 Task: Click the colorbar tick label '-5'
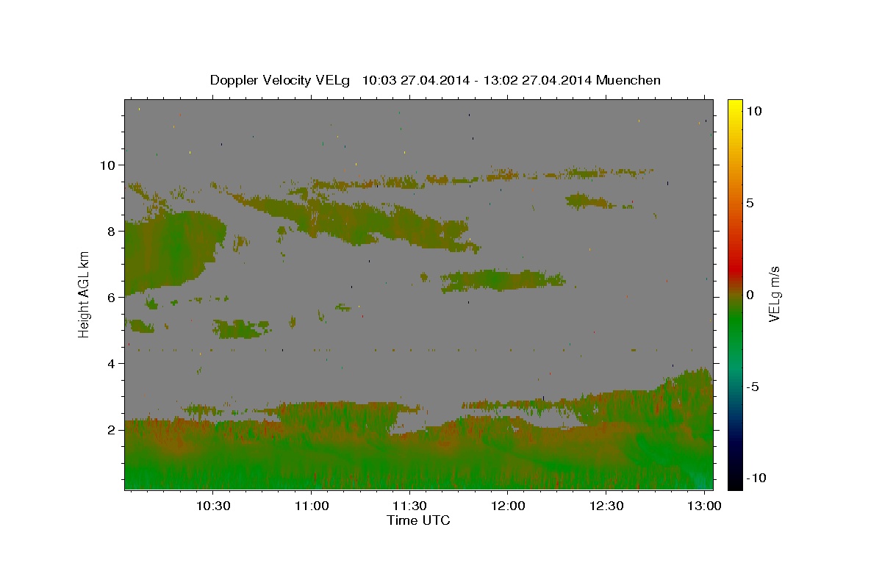[753, 387]
